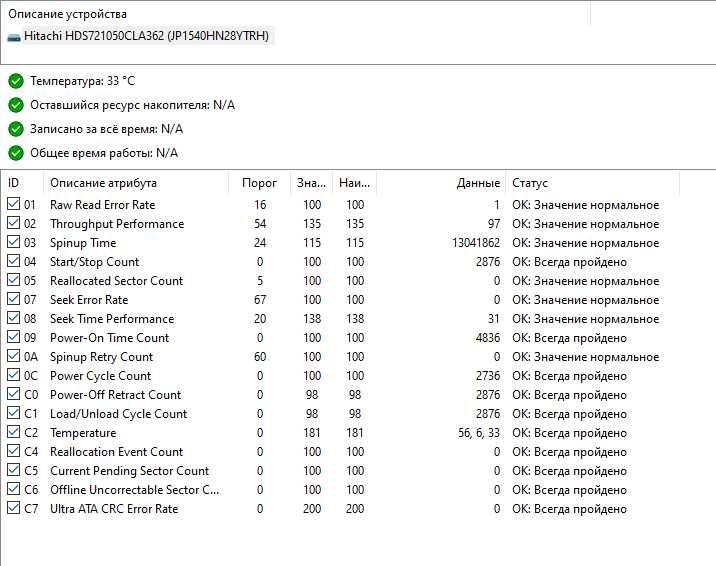Click the Температура: 33 °C text
This screenshot has width=716, height=566.
coord(83,81)
